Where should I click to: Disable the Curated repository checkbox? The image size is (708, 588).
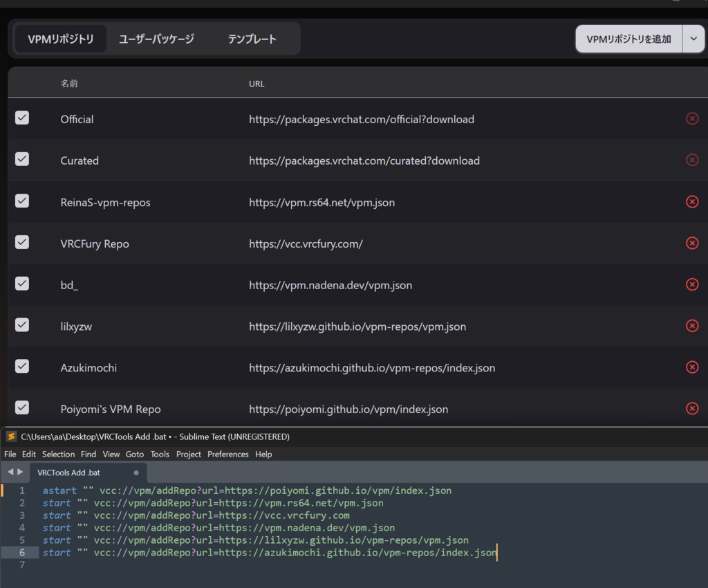tap(22, 159)
